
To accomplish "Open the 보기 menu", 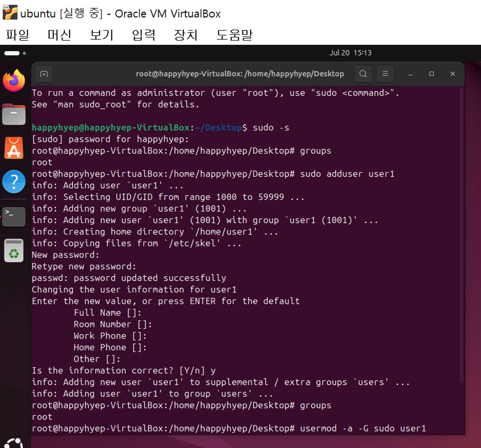I will tap(102, 35).
